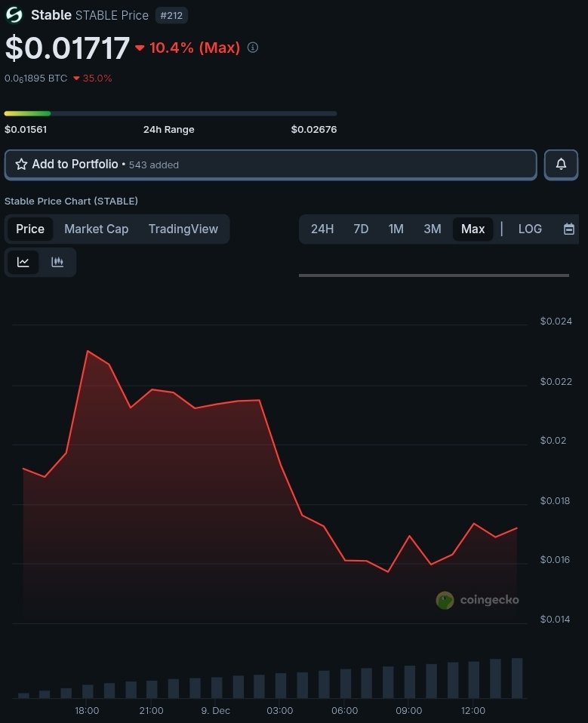Click the #212 rank badge
This screenshot has height=723, width=588.
[x=171, y=15]
